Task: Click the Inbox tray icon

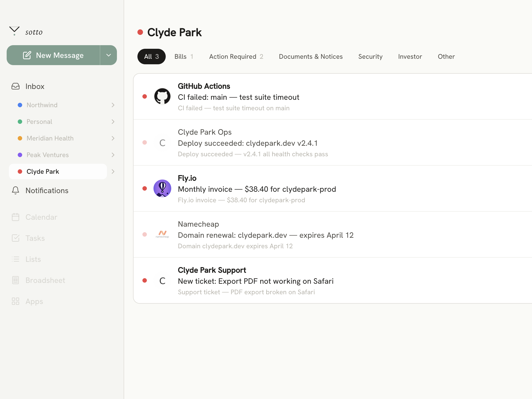Action: point(16,86)
